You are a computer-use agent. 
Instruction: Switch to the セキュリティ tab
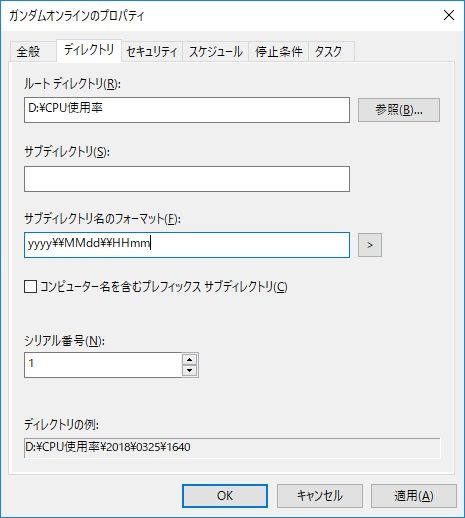152,52
